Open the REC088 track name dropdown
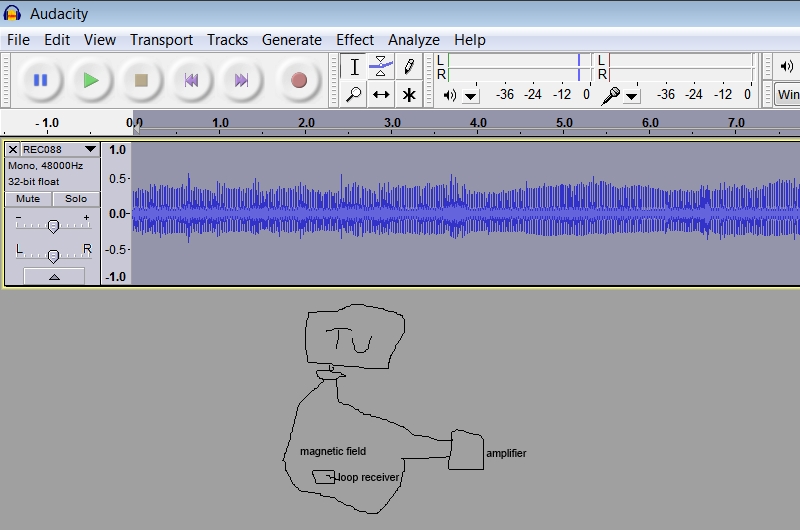 click(x=90, y=149)
